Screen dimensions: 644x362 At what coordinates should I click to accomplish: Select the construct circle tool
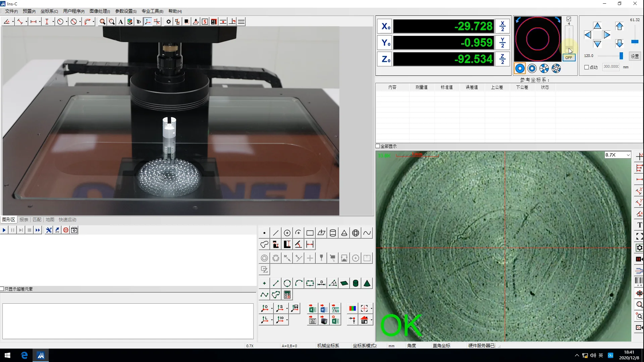(x=287, y=284)
